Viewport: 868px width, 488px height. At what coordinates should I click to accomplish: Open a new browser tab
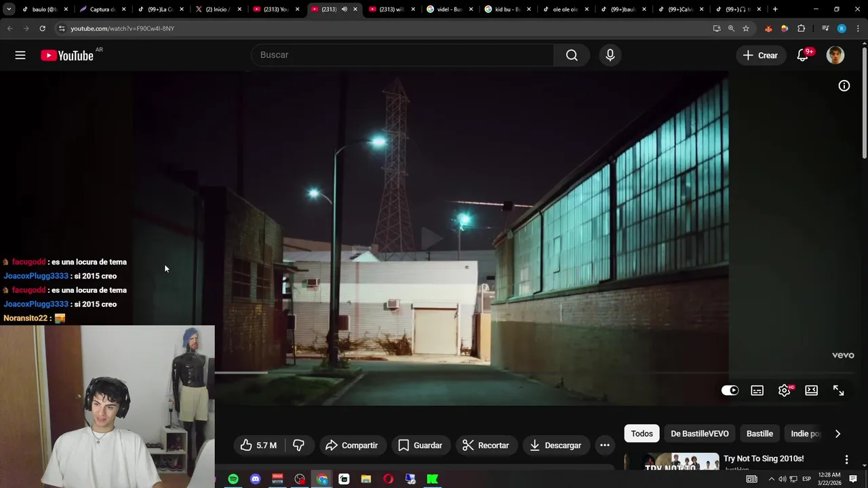click(x=775, y=9)
